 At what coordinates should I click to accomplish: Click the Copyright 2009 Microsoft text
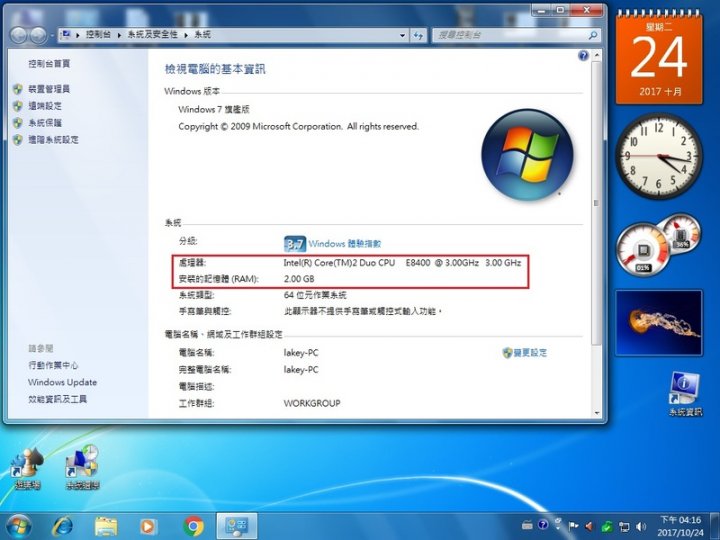(x=298, y=126)
